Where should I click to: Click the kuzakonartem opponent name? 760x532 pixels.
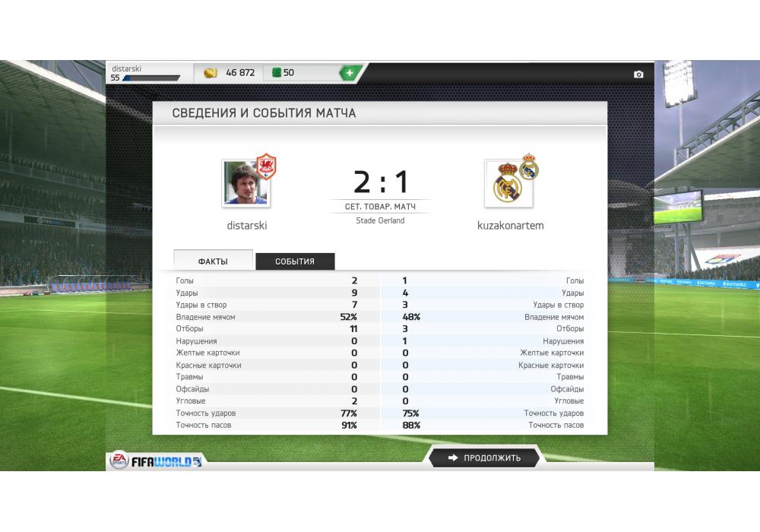click(511, 225)
